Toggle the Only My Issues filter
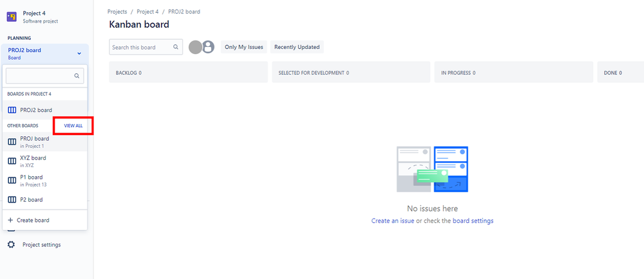Screen dimensions: 644x279 pyautogui.click(x=244, y=47)
